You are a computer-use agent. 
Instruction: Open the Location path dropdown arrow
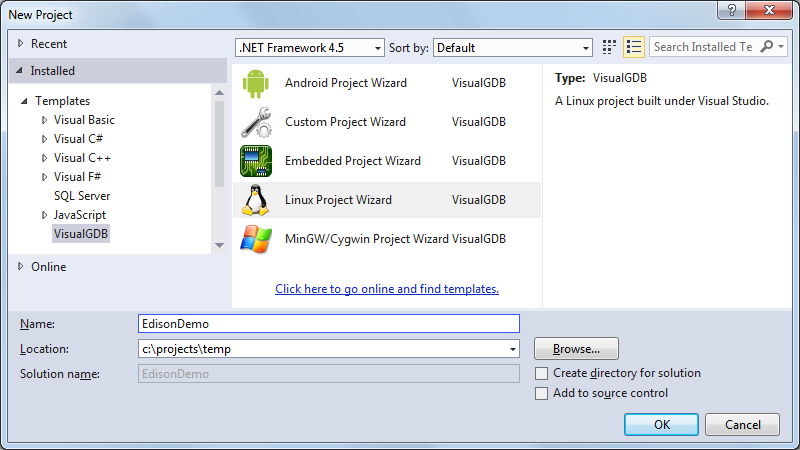tap(512, 349)
